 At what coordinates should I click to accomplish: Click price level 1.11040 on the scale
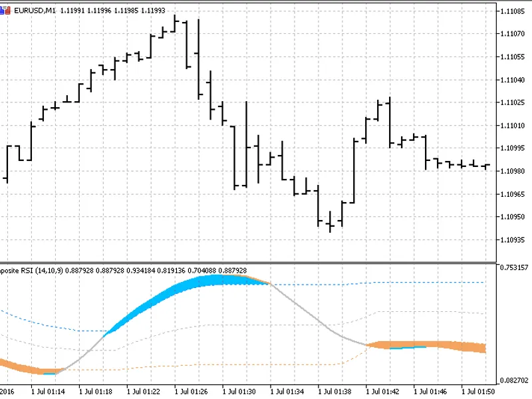[x=512, y=80]
